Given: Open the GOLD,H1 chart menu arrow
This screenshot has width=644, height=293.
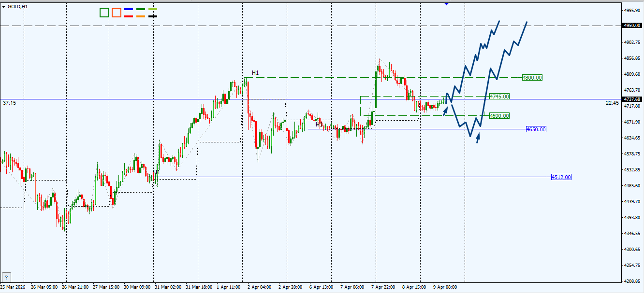Looking at the screenshot, I should (x=4, y=7).
